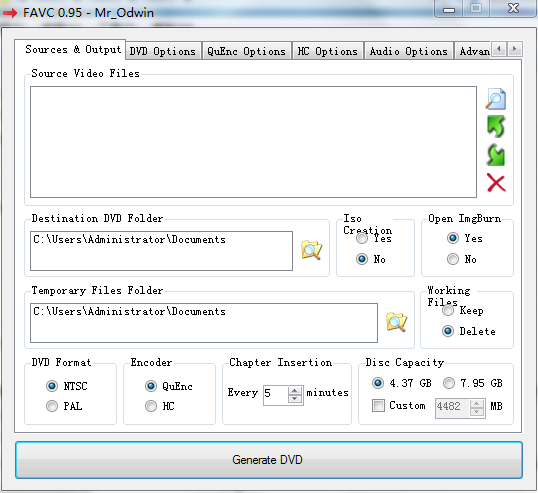Browse for the temporary files folder
The width and height of the screenshot is (538, 493).
(396, 322)
